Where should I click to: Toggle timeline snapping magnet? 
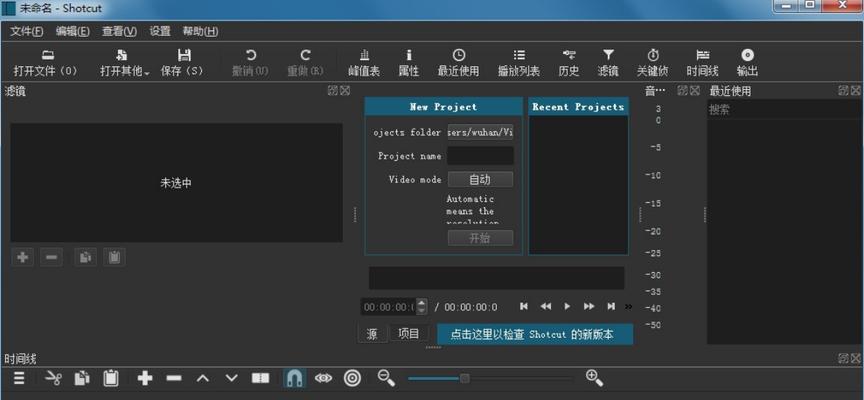pos(295,378)
